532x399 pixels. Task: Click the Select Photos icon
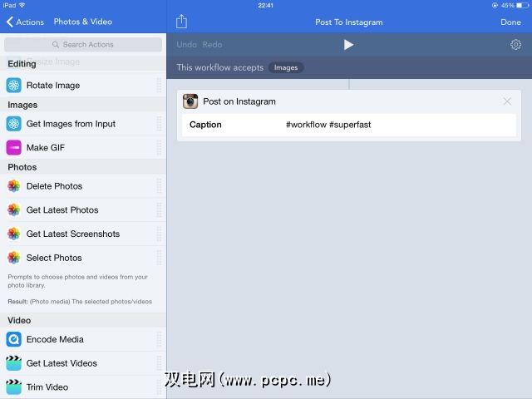coord(14,258)
